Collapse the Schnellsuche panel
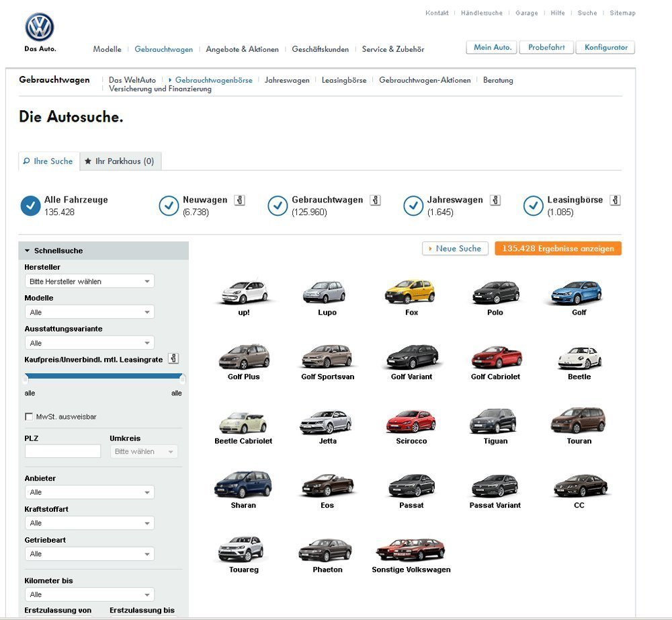Image resolution: width=672 pixels, height=620 pixels. 28,251
